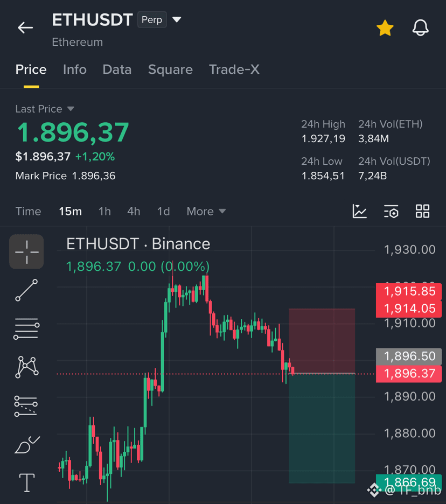Select the 15m interval
Image resolution: width=446 pixels, height=504 pixels.
tap(70, 212)
